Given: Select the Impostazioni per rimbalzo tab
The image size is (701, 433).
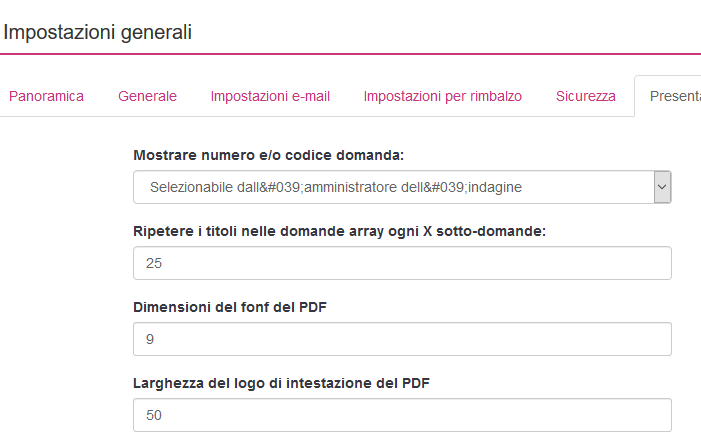Looking at the screenshot, I should [442, 96].
